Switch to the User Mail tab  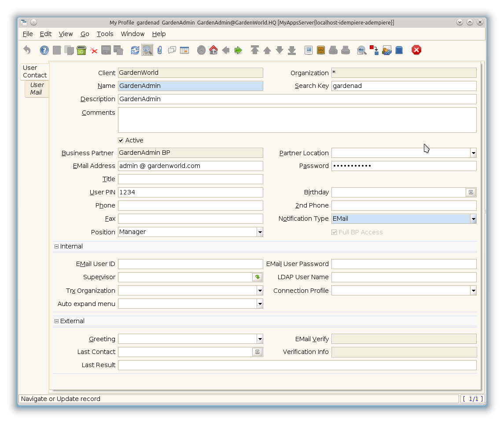pyautogui.click(x=37, y=88)
